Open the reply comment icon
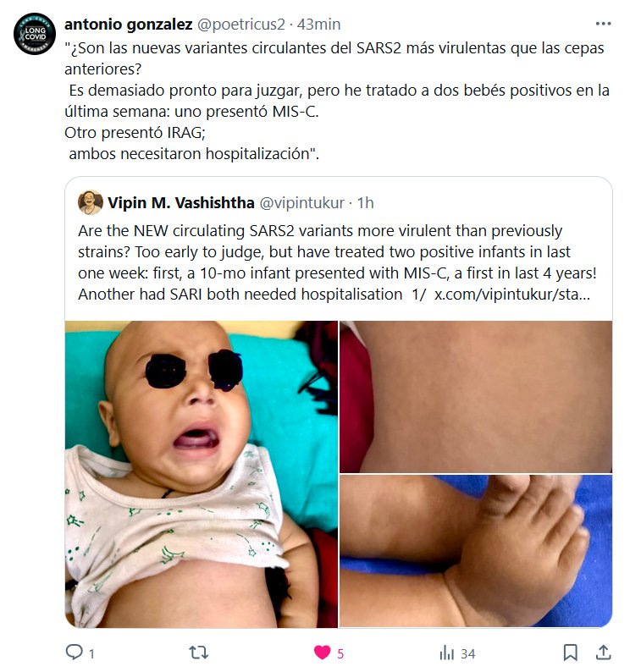The image size is (630, 672). (x=75, y=653)
